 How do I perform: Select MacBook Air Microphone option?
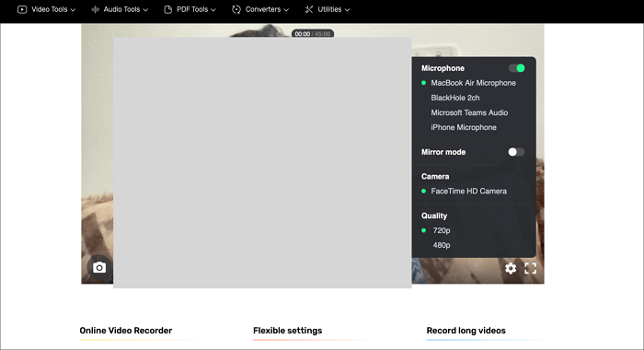point(473,83)
